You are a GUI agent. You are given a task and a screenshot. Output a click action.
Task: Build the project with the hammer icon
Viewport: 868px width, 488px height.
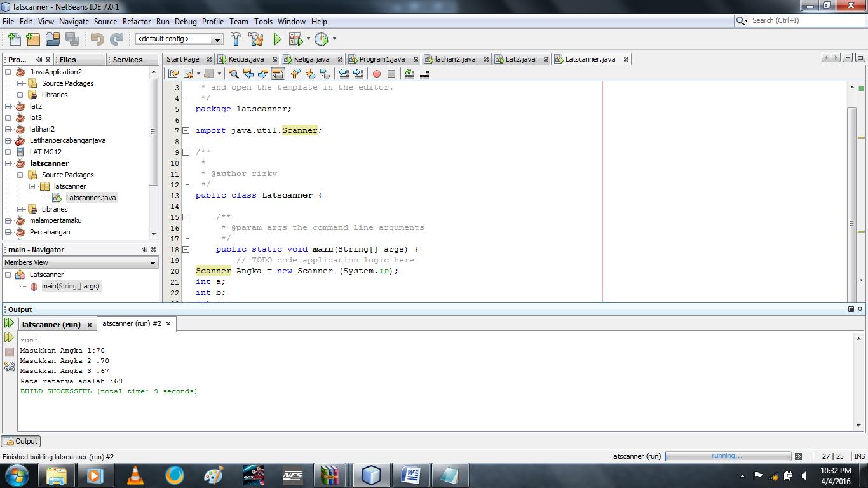[x=236, y=39]
